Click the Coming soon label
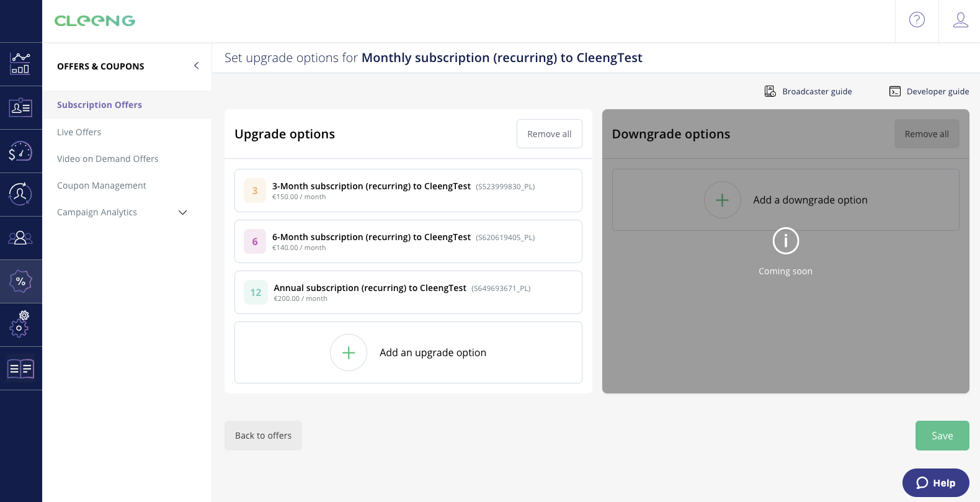Screen dimensions: 980x502 (785, 271)
